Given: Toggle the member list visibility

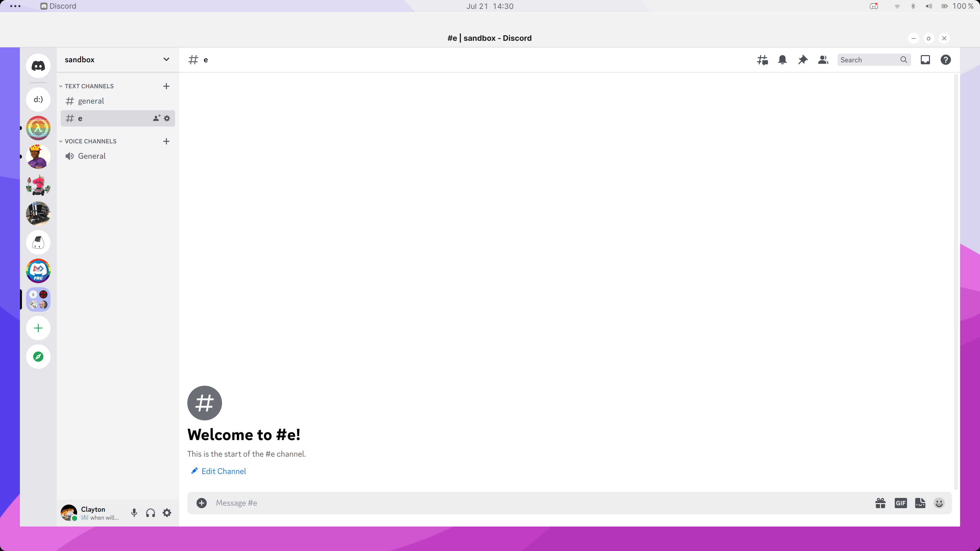Looking at the screenshot, I should click(x=823, y=60).
